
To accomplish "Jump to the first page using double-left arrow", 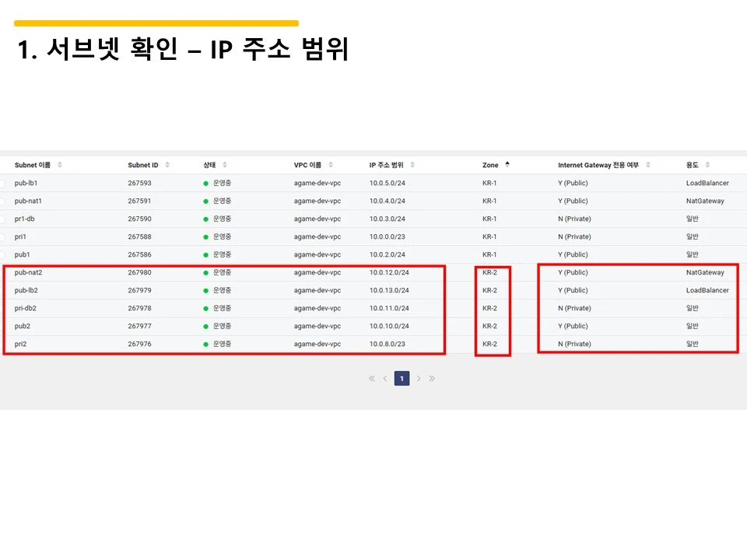I will pos(372,378).
